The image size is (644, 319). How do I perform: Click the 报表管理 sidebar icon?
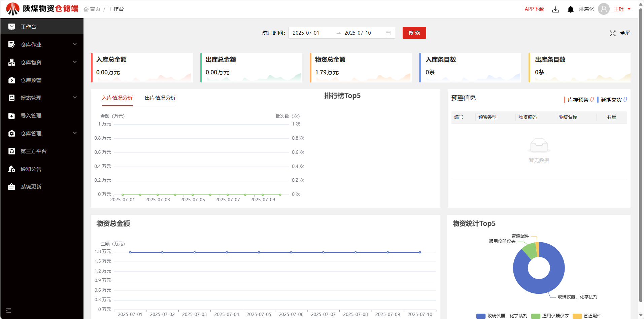tap(11, 98)
